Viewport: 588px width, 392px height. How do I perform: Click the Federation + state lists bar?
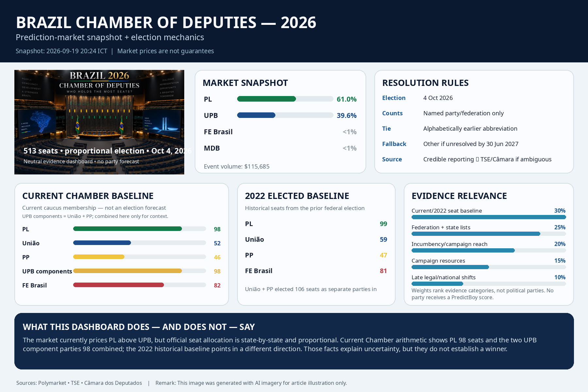tap(489, 234)
